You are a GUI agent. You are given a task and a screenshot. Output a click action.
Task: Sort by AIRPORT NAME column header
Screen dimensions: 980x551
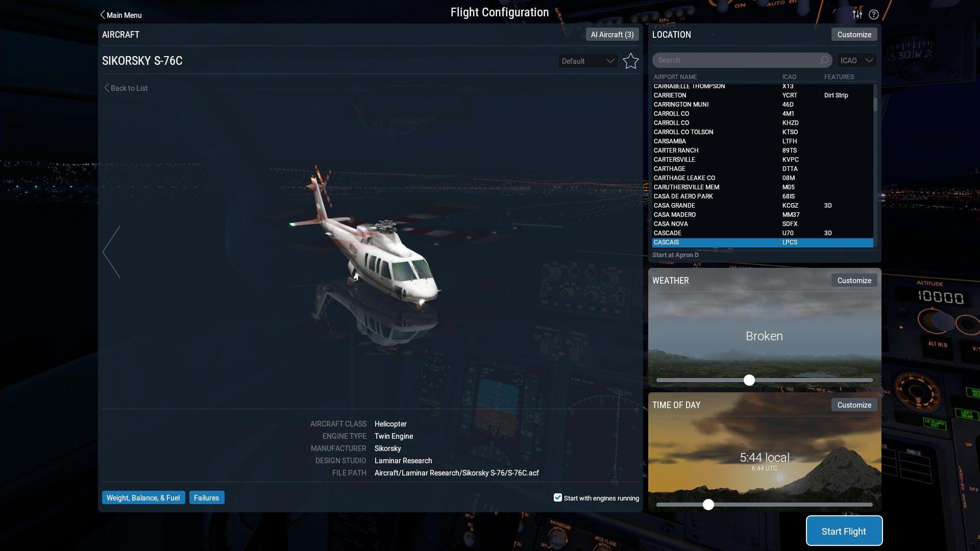coord(675,77)
